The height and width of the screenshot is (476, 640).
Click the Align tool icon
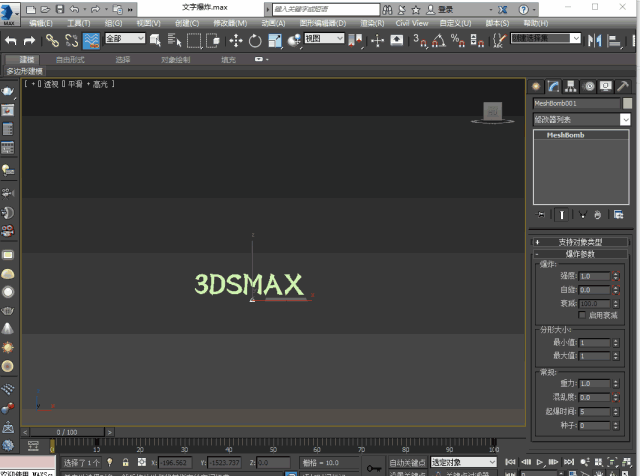(x=614, y=40)
